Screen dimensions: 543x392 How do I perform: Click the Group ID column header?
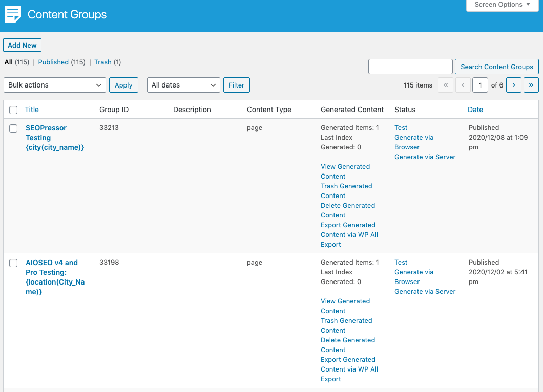[x=114, y=110]
